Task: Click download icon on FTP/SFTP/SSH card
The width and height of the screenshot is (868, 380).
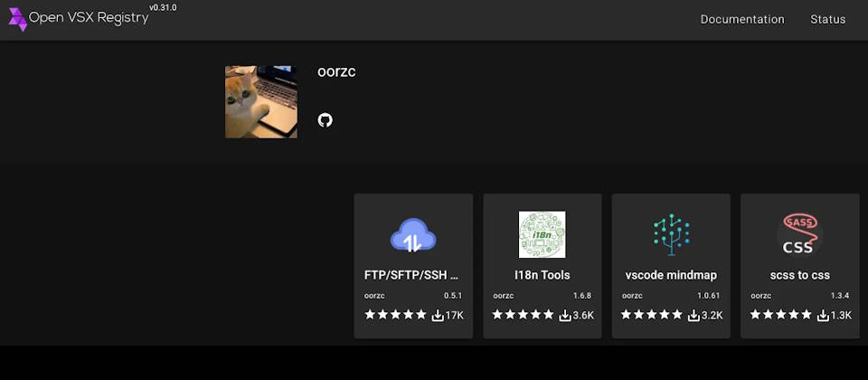Action: pyautogui.click(x=438, y=315)
